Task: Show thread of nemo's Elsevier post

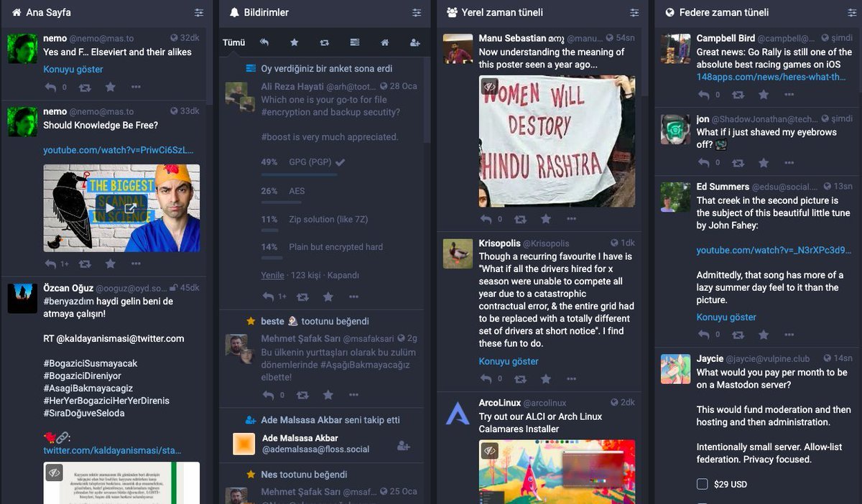Action: 73,69
